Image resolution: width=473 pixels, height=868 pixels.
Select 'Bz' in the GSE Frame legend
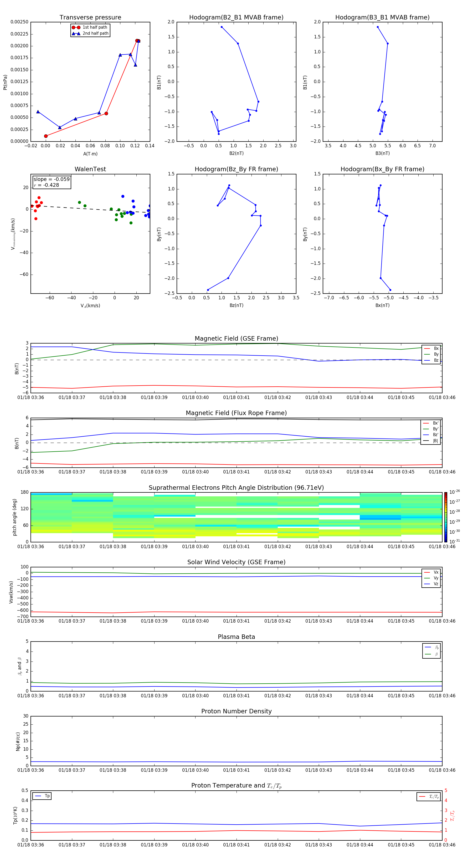[x=431, y=360]
